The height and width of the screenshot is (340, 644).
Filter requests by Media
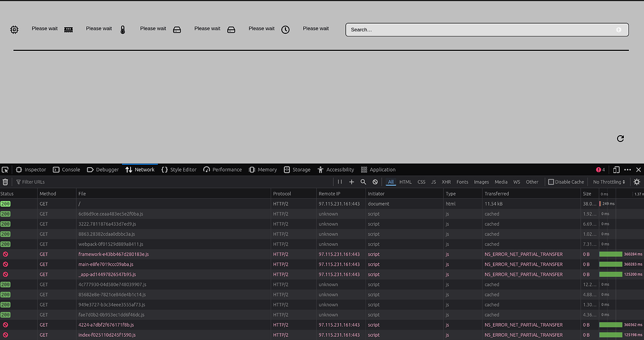click(x=501, y=182)
